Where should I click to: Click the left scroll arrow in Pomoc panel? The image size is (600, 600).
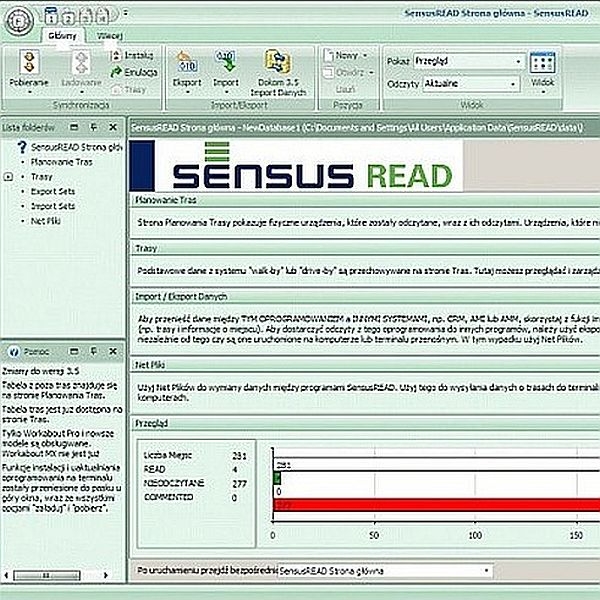[6, 575]
